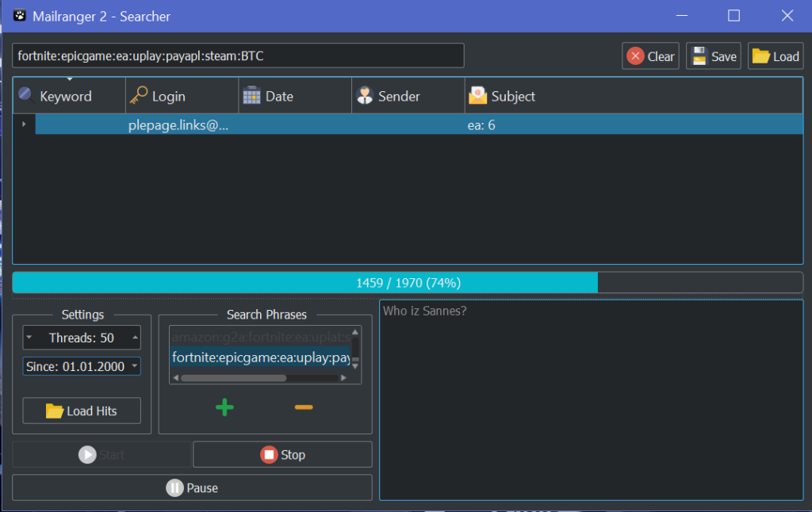
Task: Open the Since date dropdown
Action: point(134,366)
